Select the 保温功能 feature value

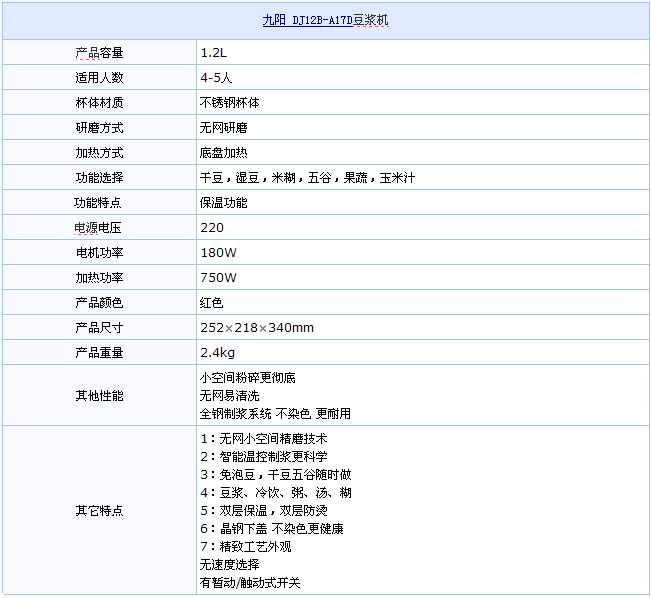[224, 202]
